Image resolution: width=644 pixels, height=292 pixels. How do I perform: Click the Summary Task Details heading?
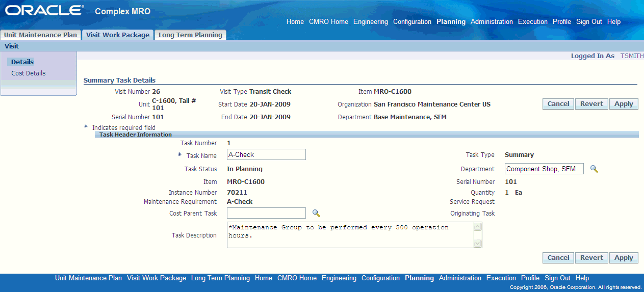pos(119,81)
